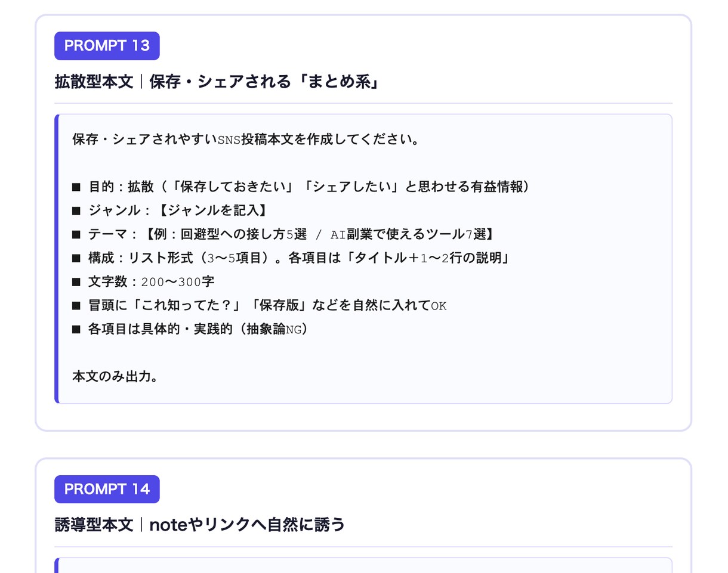Select heading 誘導型本文｜noteやリンクへ自然に誘う

[200, 525]
